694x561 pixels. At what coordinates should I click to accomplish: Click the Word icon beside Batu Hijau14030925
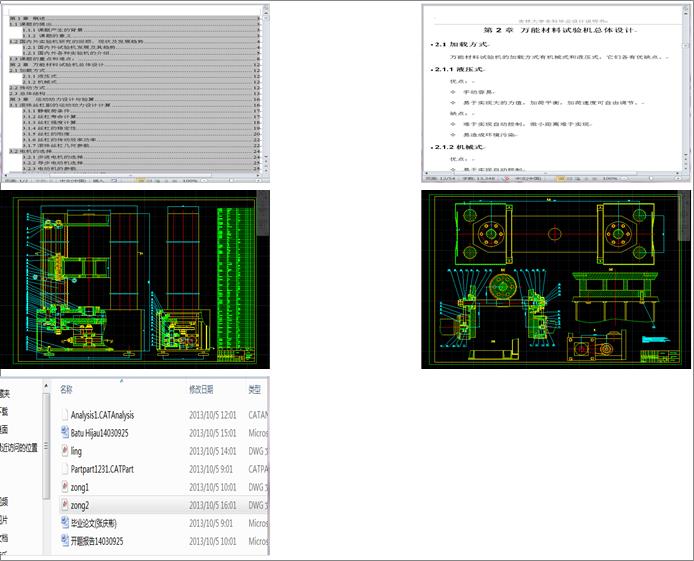pos(65,433)
